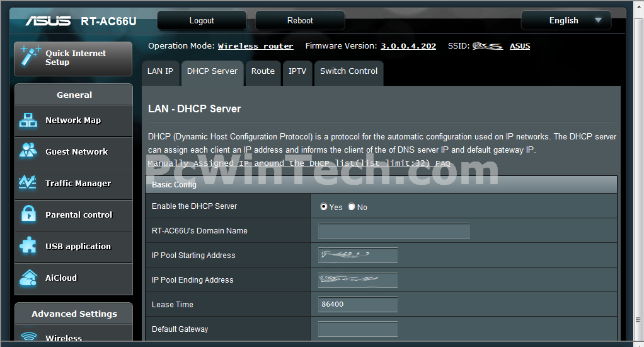Click the IP Pool Ending Address field

[x=358, y=280]
